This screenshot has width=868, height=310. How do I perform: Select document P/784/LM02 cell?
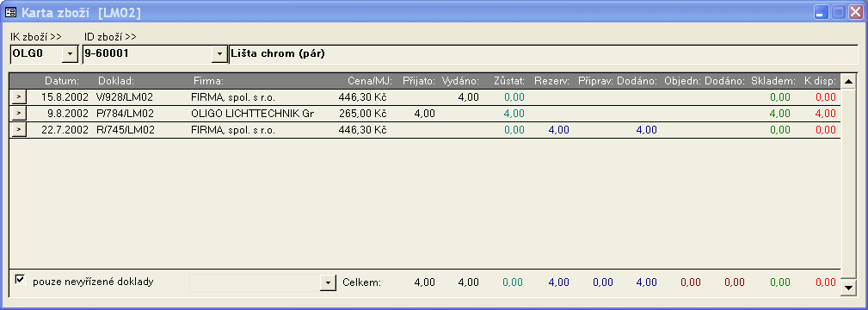[125, 114]
